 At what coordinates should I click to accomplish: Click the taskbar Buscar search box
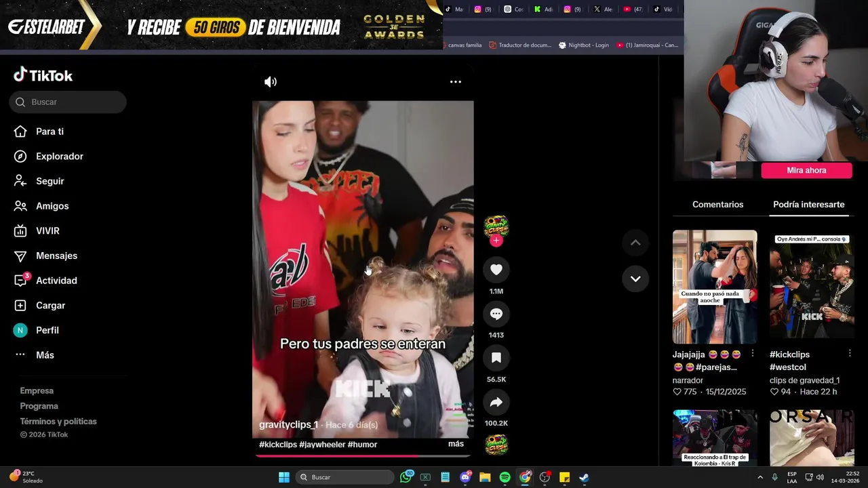click(346, 477)
